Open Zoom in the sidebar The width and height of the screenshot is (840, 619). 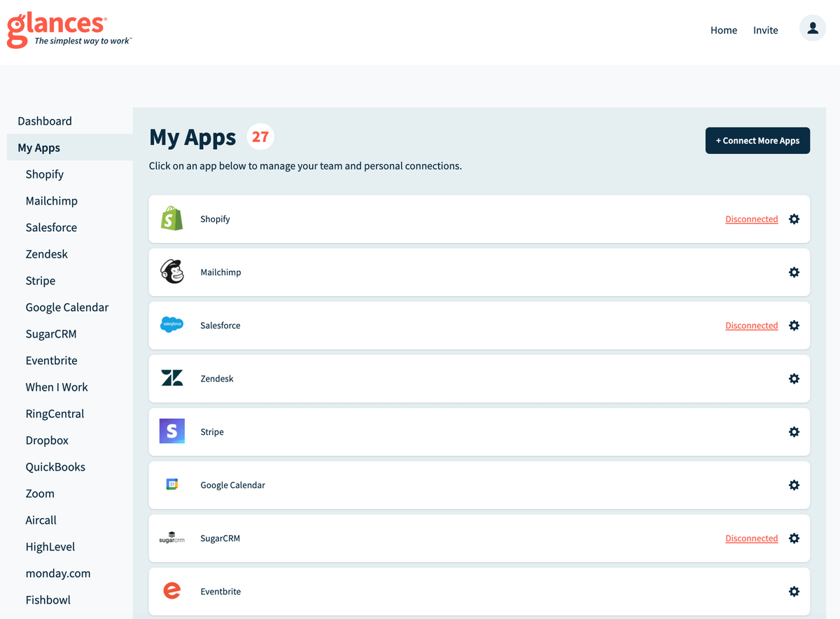point(40,494)
